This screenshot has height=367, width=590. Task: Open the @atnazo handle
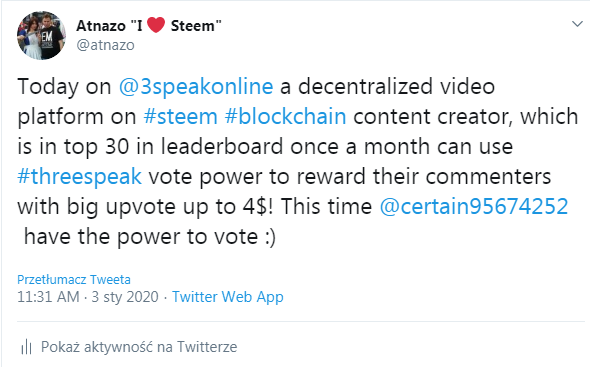[105, 45]
